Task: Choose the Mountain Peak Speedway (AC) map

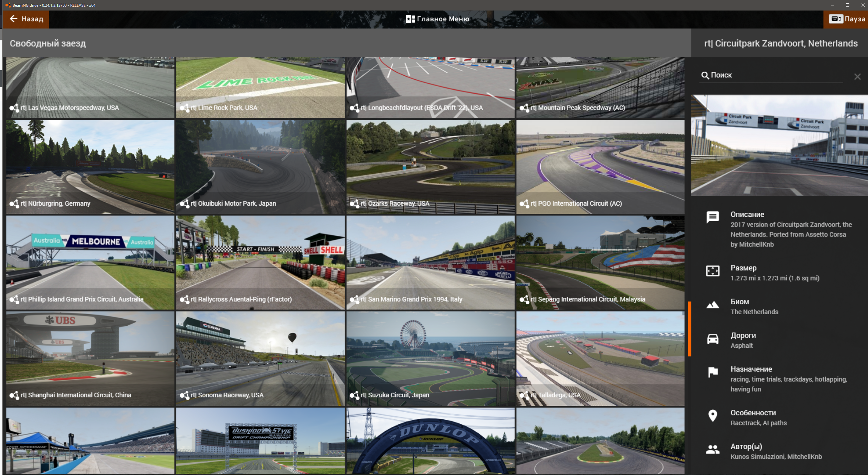Action: (x=600, y=88)
